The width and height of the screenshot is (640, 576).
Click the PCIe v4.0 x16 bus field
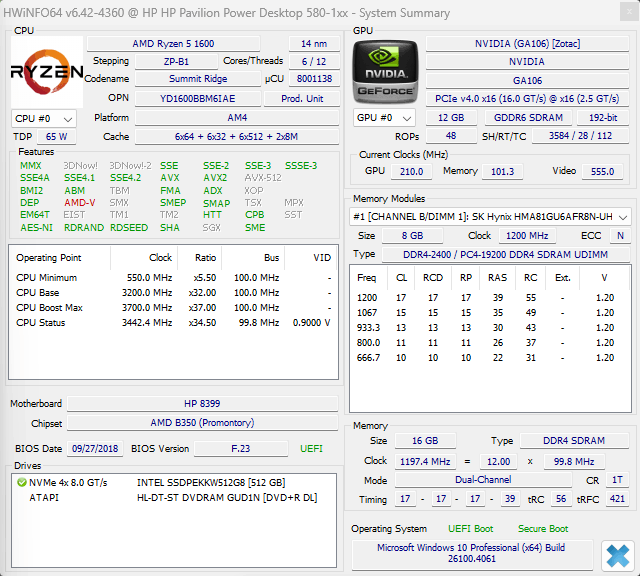pyautogui.click(x=527, y=99)
